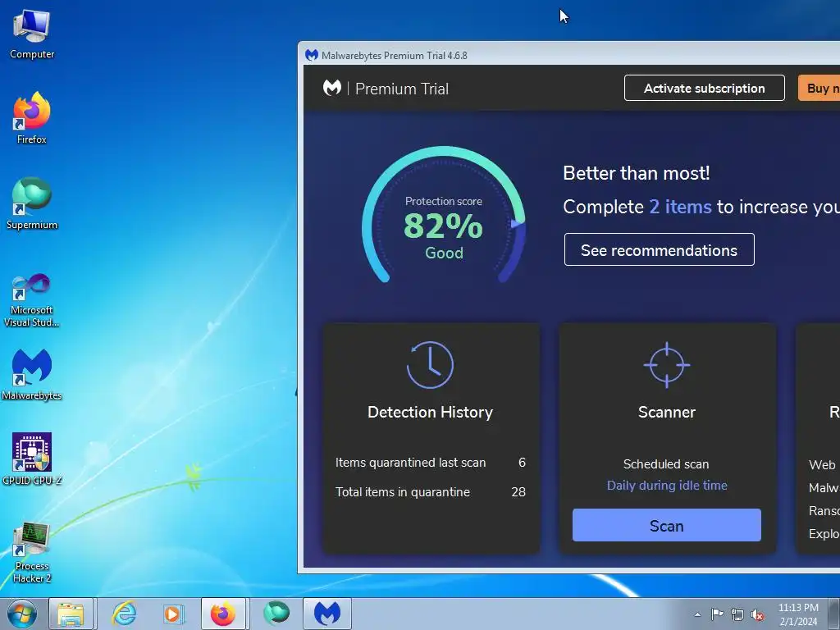This screenshot has height=630, width=840.
Task: Open the Supermium desktop shortcut
Action: tap(32, 203)
